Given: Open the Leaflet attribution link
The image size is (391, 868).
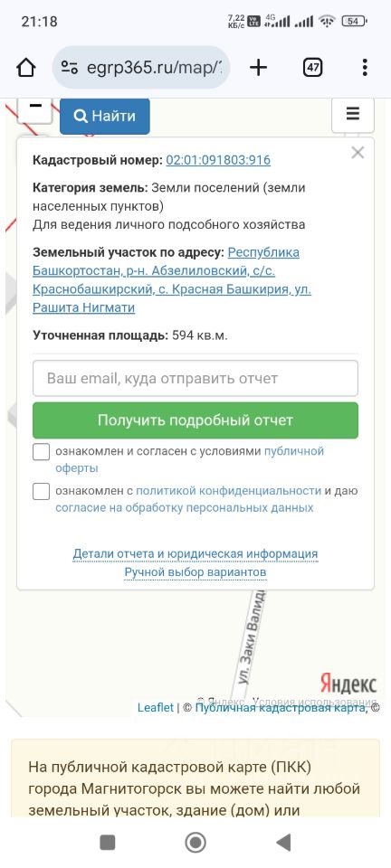Looking at the screenshot, I should click(x=155, y=707).
